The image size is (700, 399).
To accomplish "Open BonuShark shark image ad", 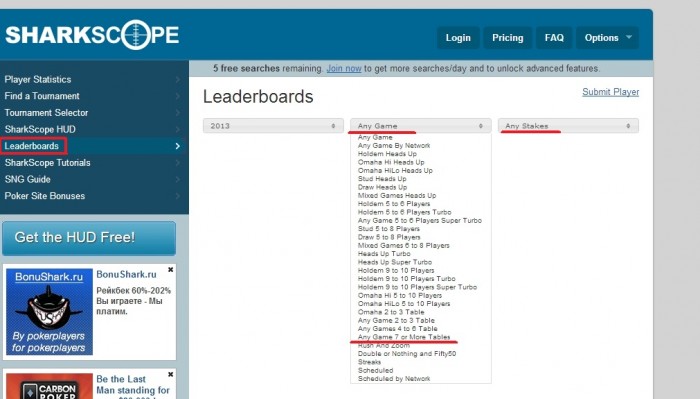I will coord(49,312).
